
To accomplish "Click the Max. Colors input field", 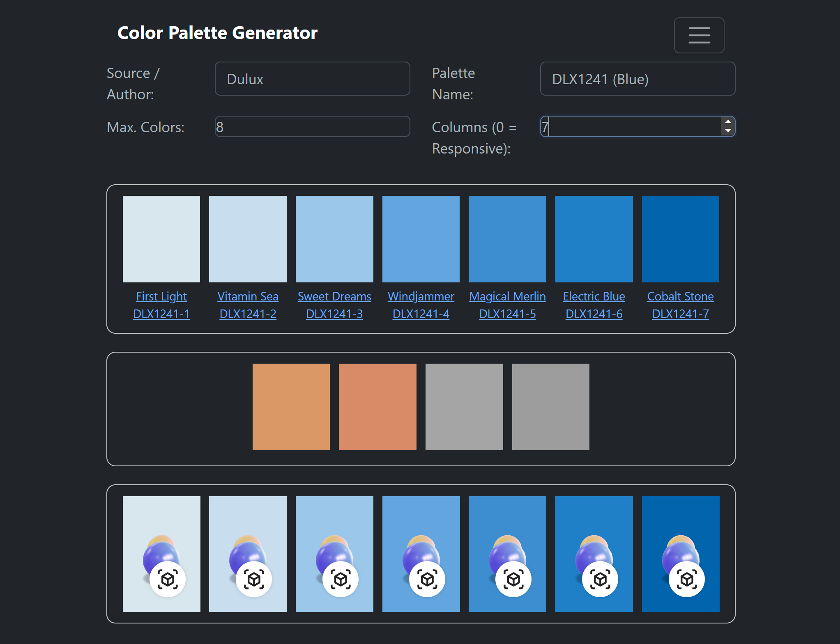I will (312, 126).
